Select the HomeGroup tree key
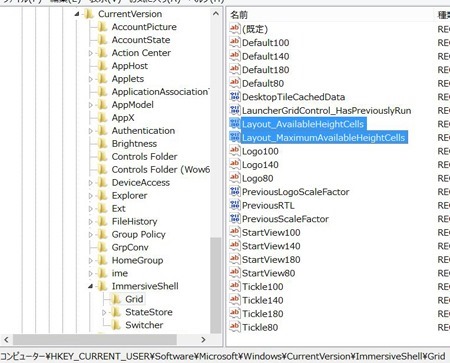This screenshot has height=363, width=450. (137, 260)
